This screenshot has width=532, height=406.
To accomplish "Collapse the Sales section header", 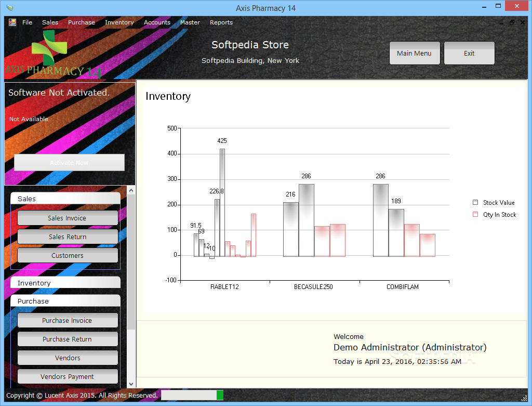I will (x=65, y=199).
